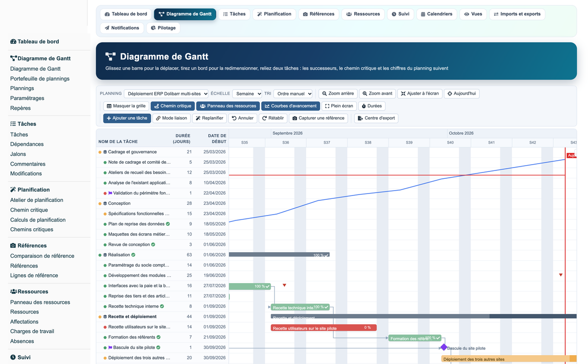Open sidebar link Jalons
The width and height of the screenshot is (588, 364).
[x=18, y=154]
